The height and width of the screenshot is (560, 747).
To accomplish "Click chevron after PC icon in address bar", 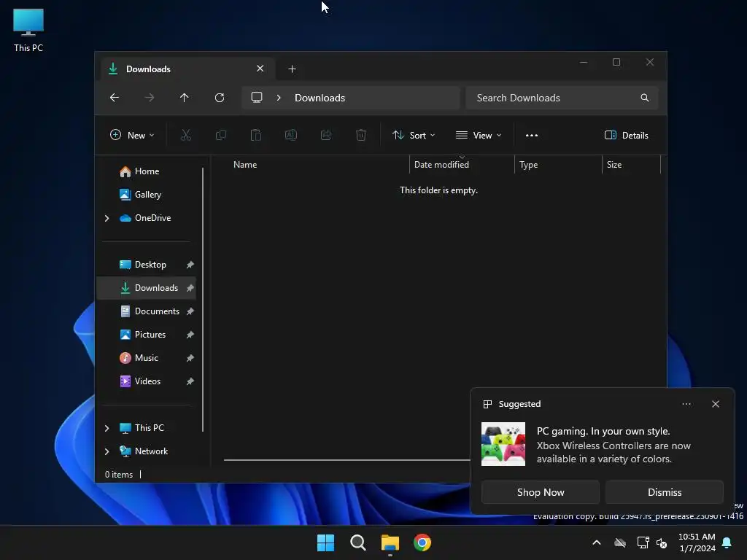I will [279, 98].
